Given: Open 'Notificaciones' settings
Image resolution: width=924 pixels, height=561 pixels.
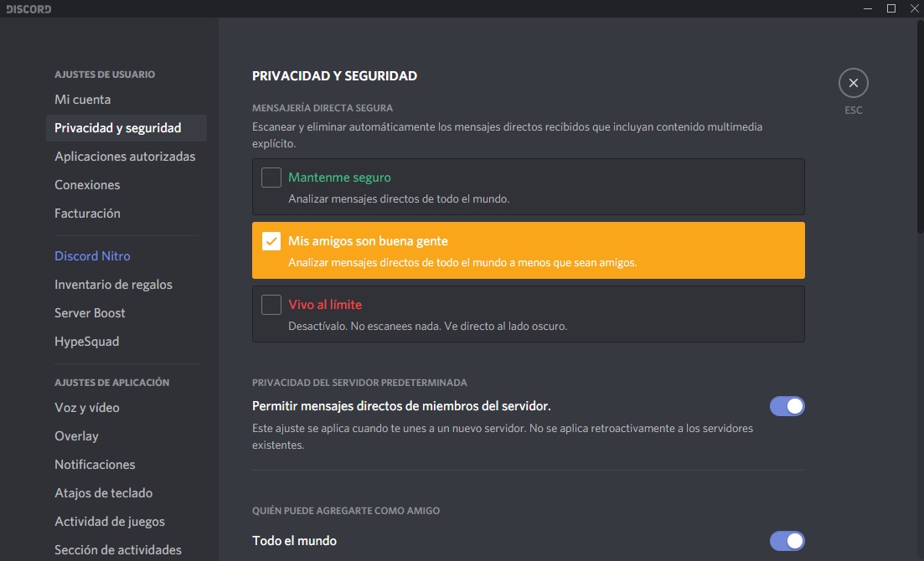Looking at the screenshot, I should tap(95, 465).
